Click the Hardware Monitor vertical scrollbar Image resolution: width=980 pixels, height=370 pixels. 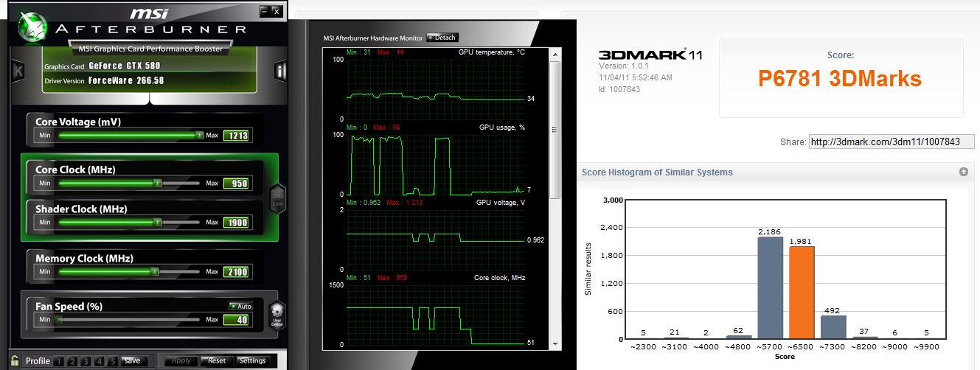click(x=556, y=199)
